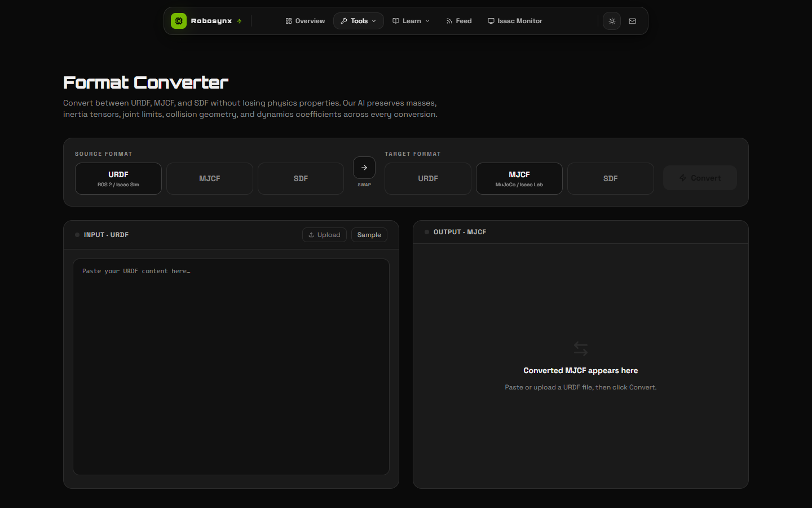Click the 'SOURCE FORMAT' label
812x508 pixels.
(x=104, y=154)
